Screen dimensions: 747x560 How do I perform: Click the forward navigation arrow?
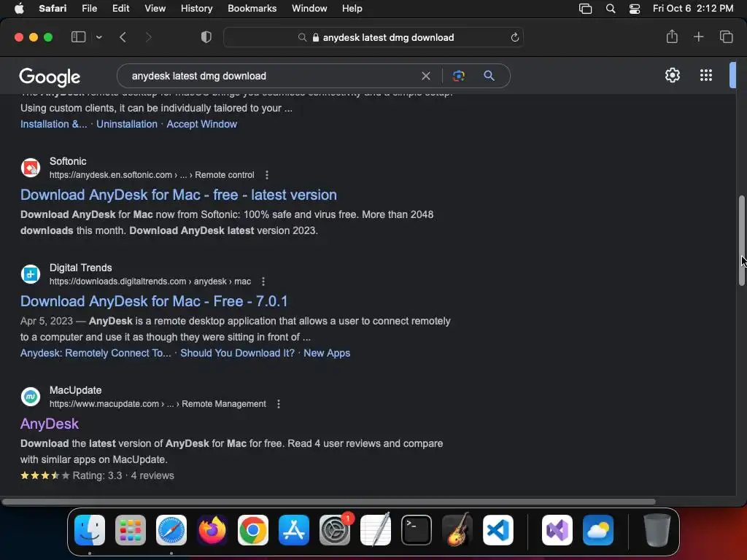click(148, 37)
